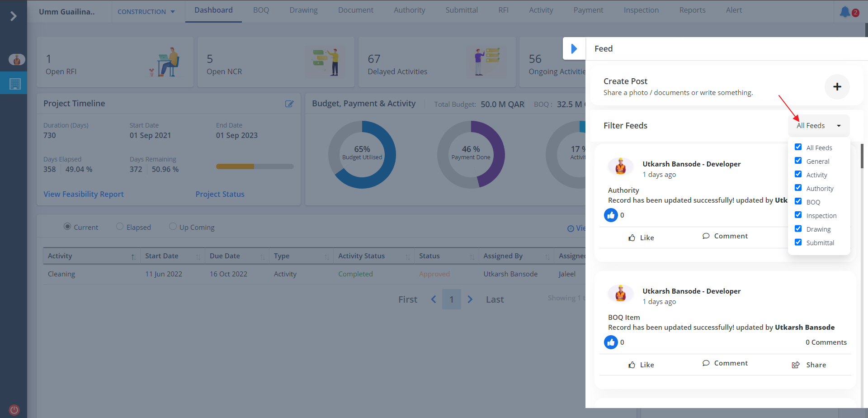Expand the CONSTRUCTION project type dropdown
This screenshot has height=418, width=868.
point(146,12)
